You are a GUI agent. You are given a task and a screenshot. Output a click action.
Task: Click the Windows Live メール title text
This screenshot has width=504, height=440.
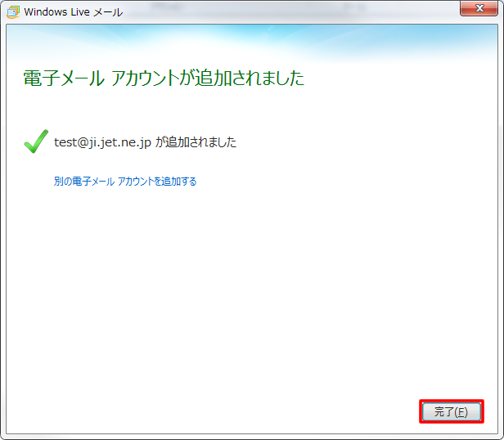[x=74, y=11]
